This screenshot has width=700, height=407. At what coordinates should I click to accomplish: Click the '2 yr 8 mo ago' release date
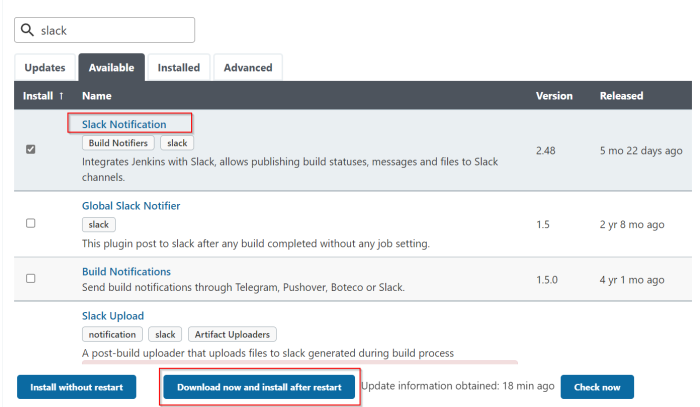[632, 224]
